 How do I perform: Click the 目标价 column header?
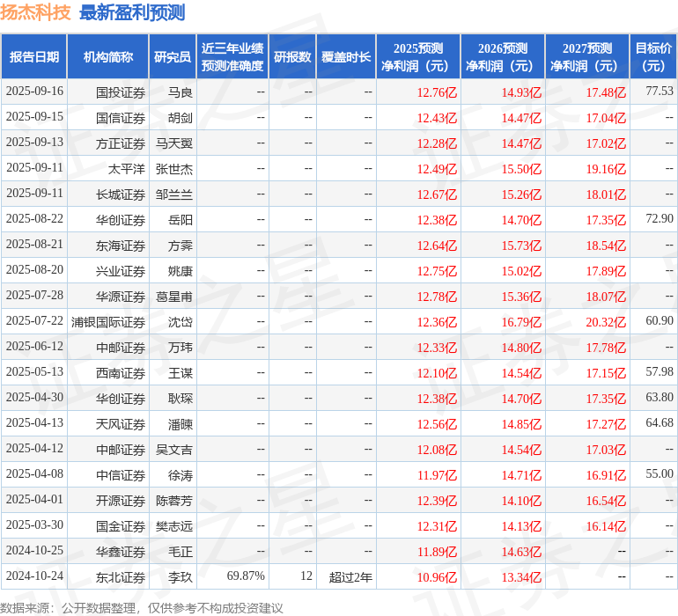point(653,57)
